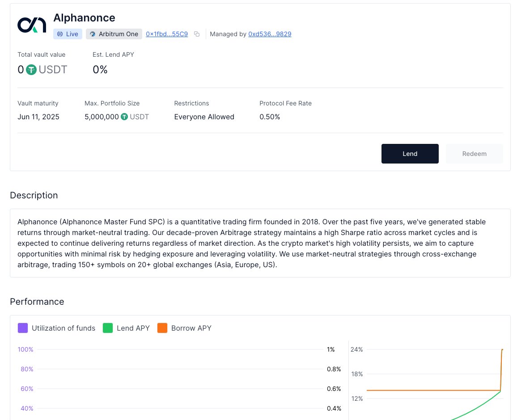Click the Alphanonce vault title
Screen dimensions: 517x420
85,18
